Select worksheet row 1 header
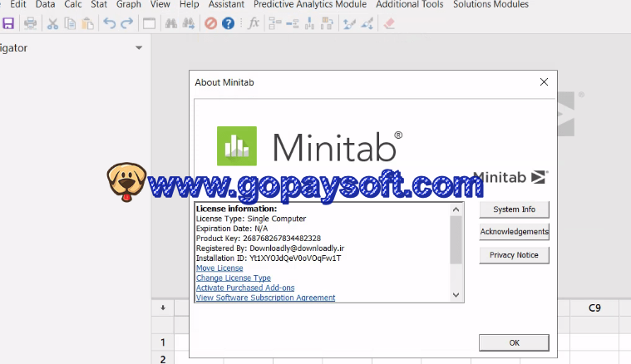Image resolution: width=631 pixels, height=364 pixels. tap(163, 342)
